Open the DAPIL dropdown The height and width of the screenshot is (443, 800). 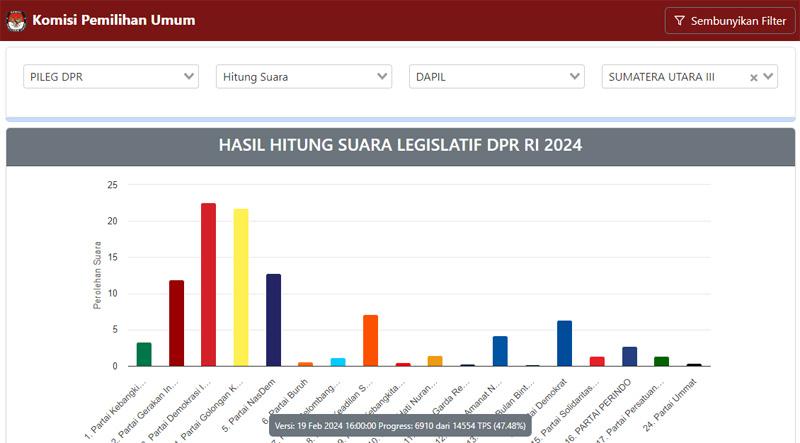(497, 77)
